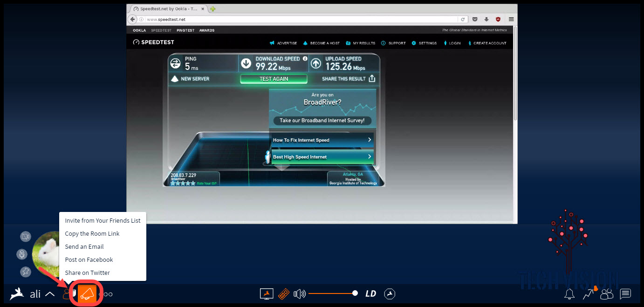
Task: Click CREATE ACCOUNT link
Action: pos(486,43)
